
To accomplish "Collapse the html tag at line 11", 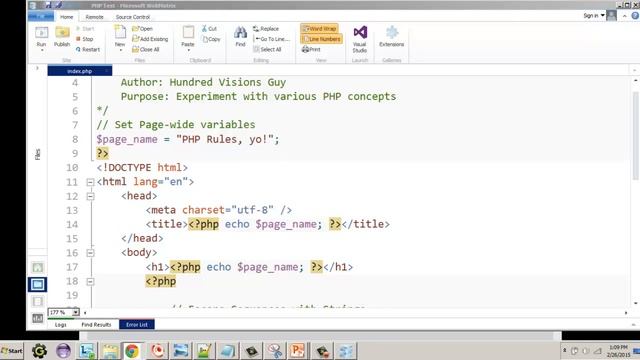I will (x=90, y=182).
